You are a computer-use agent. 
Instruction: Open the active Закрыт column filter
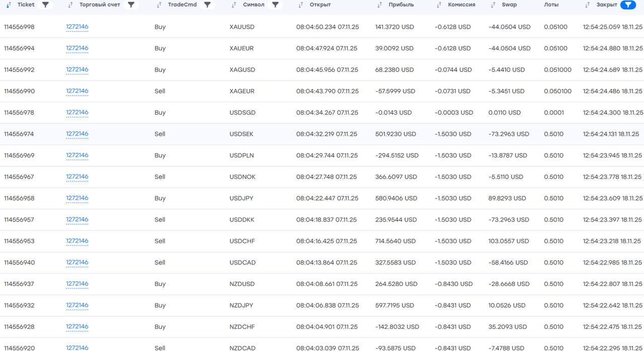[x=627, y=5]
